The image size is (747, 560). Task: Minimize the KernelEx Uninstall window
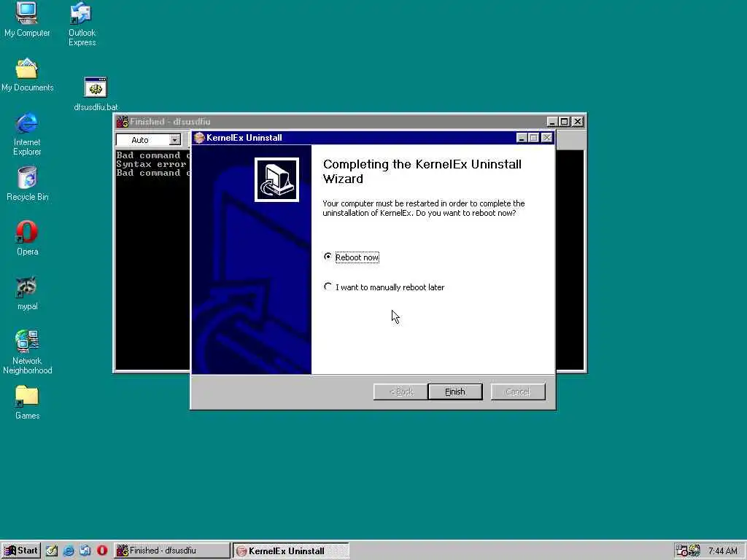click(x=522, y=138)
